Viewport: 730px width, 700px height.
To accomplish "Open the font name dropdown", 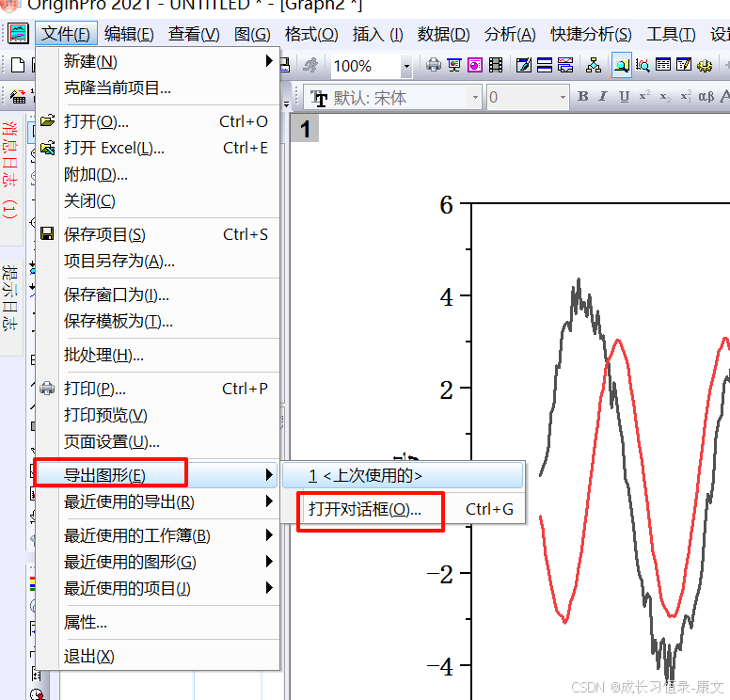I will coord(475,97).
